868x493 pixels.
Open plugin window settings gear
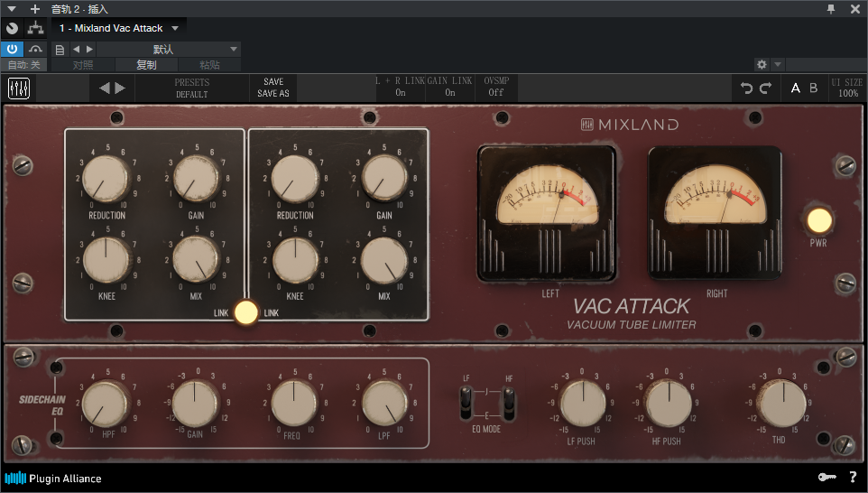762,64
